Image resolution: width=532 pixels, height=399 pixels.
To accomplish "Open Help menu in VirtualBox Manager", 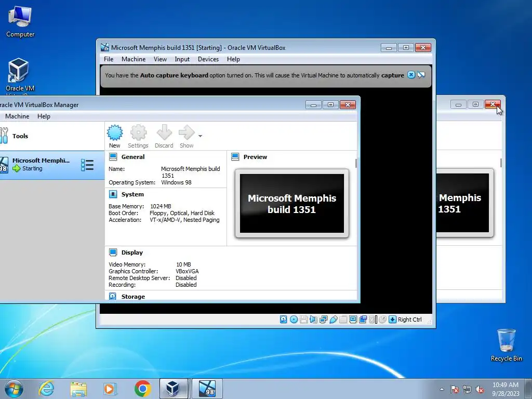I will (44, 116).
